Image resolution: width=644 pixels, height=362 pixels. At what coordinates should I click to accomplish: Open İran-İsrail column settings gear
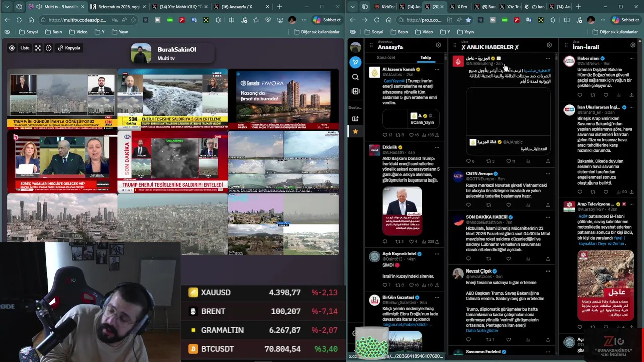point(633,45)
